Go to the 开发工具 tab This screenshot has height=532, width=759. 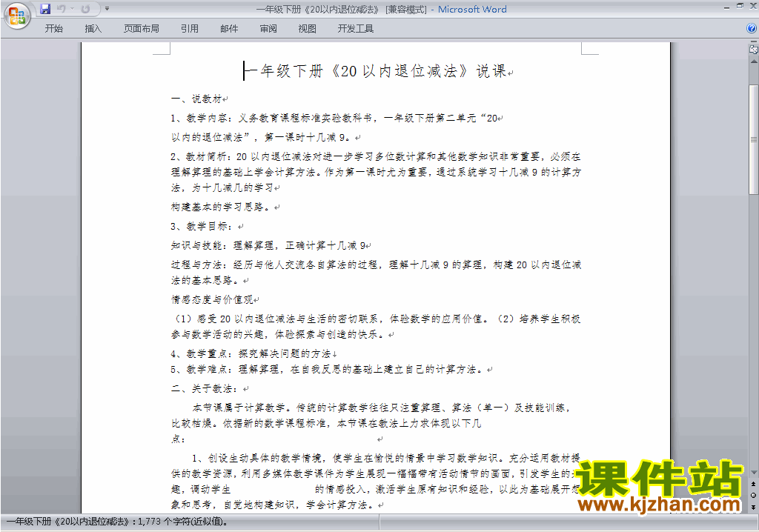(355, 29)
